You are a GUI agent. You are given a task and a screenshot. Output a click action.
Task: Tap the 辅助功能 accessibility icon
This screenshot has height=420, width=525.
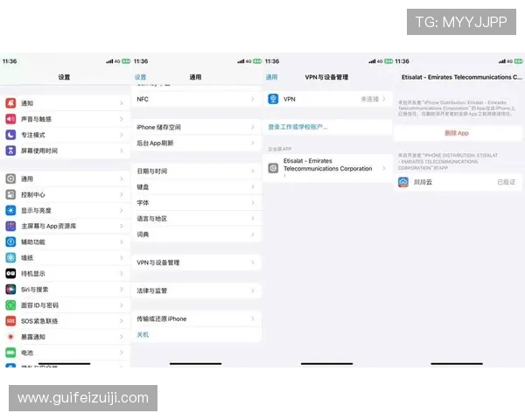pyautogui.click(x=10, y=241)
